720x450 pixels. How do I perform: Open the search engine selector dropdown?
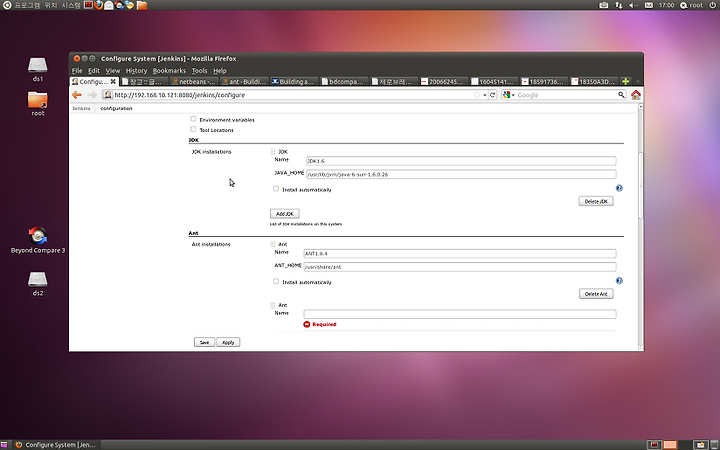click(x=509, y=95)
